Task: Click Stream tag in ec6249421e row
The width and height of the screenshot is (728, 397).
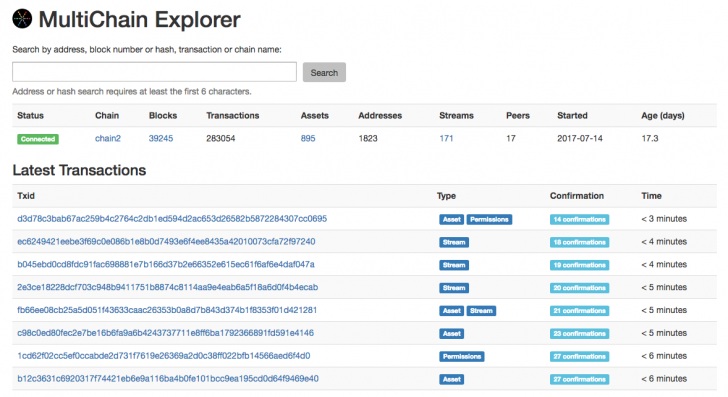Action: point(454,242)
